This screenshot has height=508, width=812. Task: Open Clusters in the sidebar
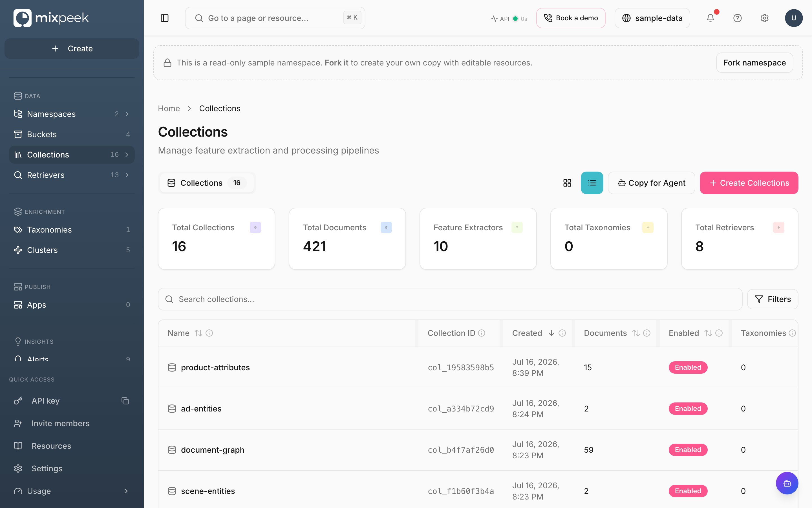72,250
